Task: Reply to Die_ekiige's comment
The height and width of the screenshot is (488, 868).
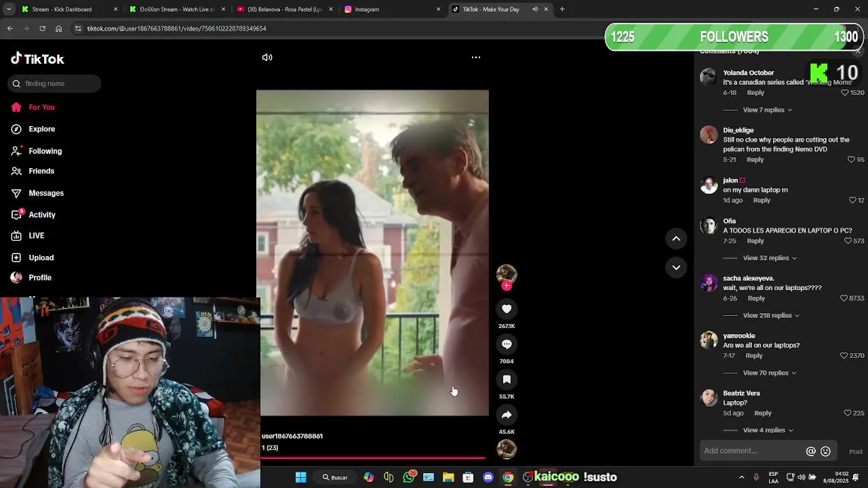Action: [x=755, y=160]
